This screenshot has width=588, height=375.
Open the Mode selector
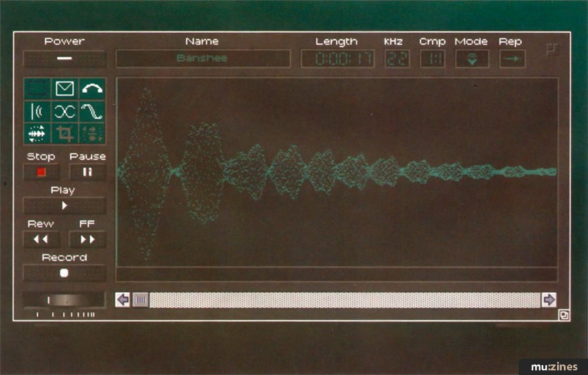(x=471, y=59)
